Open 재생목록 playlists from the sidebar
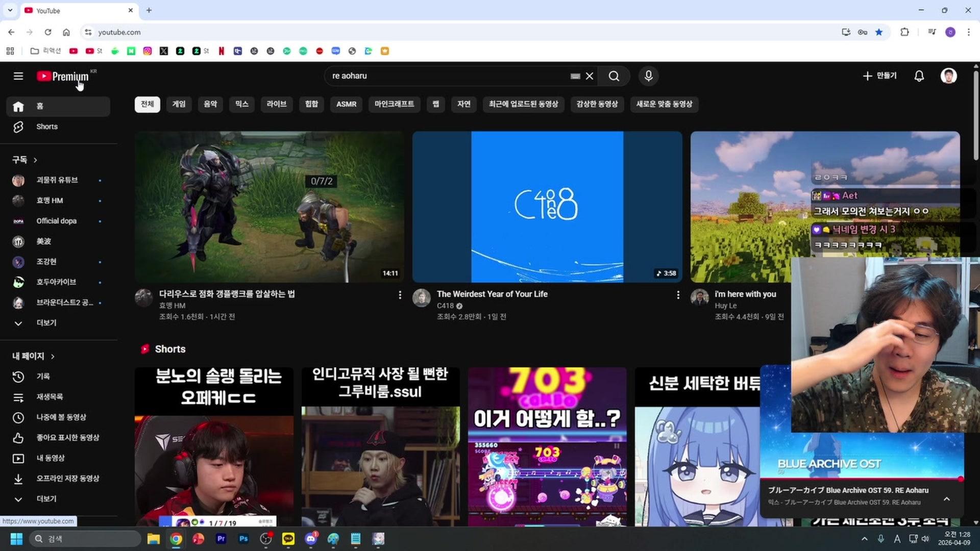This screenshot has height=551, width=980. 50,397
